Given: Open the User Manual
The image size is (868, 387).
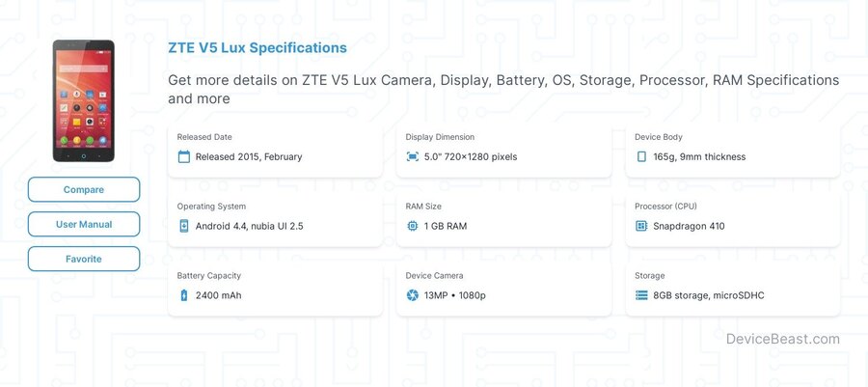Looking at the screenshot, I should click(84, 224).
